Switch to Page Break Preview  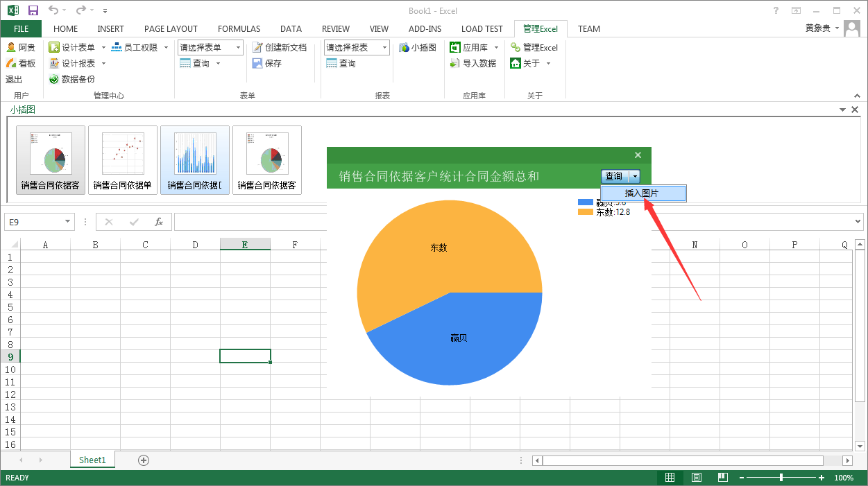[x=722, y=478]
